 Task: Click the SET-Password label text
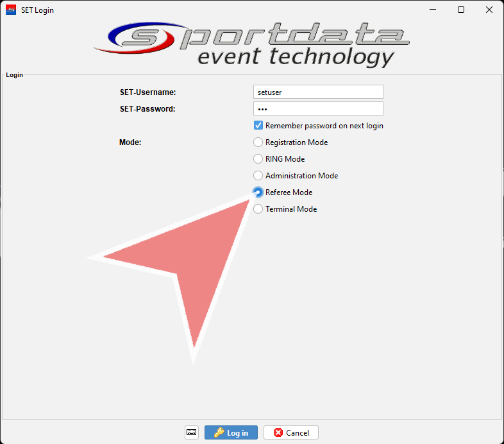tap(147, 109)
